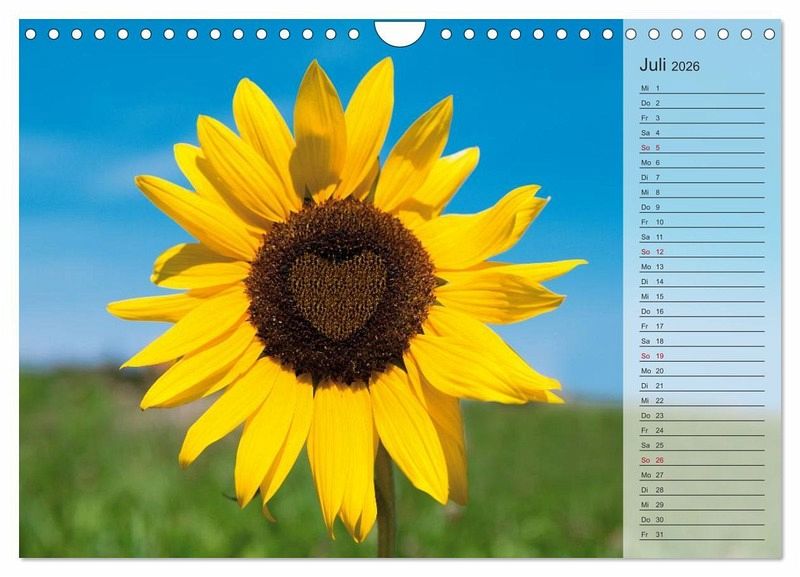Select the red 'So 26' row

702,460
